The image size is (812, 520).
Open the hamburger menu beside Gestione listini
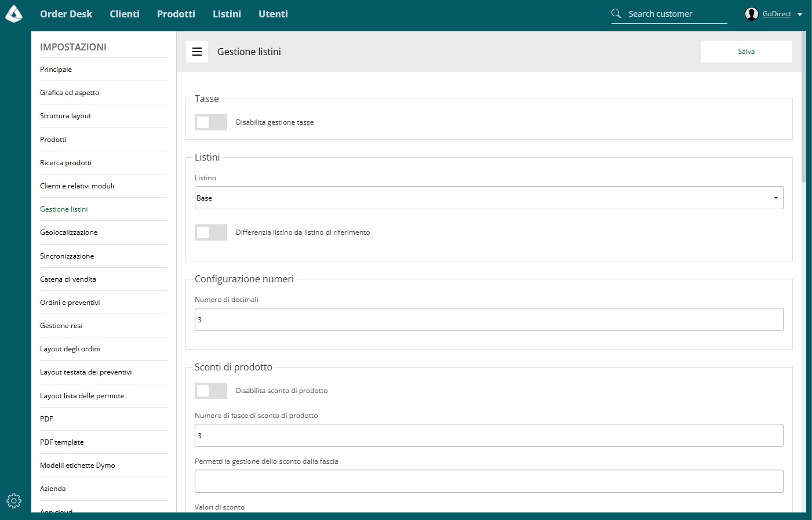click(x=197, y=52)
